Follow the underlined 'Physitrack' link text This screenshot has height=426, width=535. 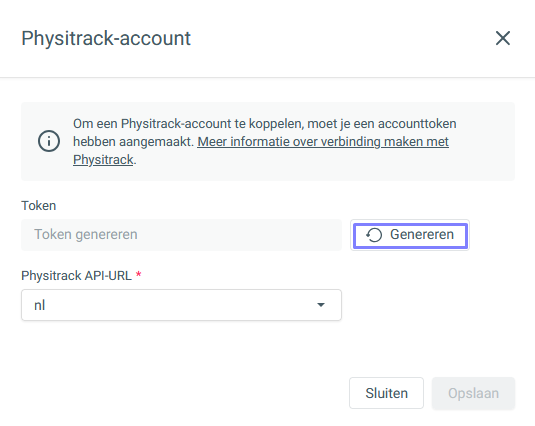tap(103, 160)
